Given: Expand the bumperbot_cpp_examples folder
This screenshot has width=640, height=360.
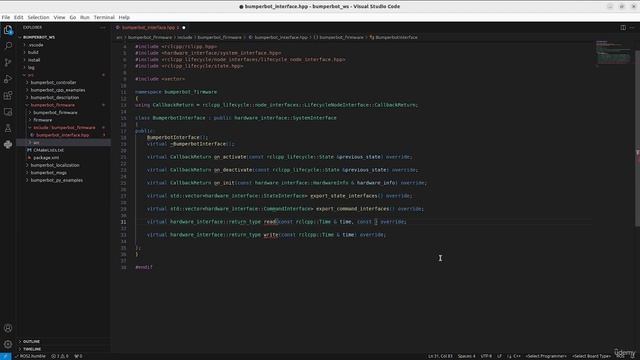Looking at the screenshot, I should 58,90.
